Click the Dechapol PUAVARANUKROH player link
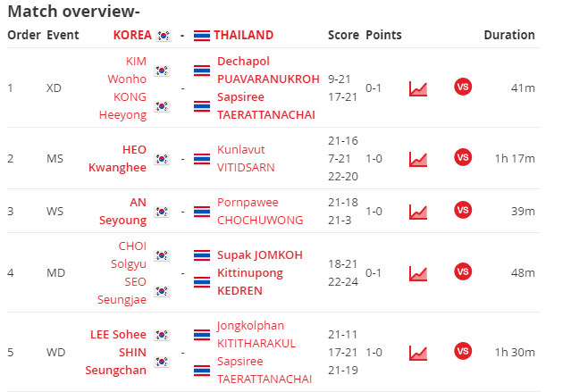The width and height of the screenshot is (571, 392). (268, 70)
